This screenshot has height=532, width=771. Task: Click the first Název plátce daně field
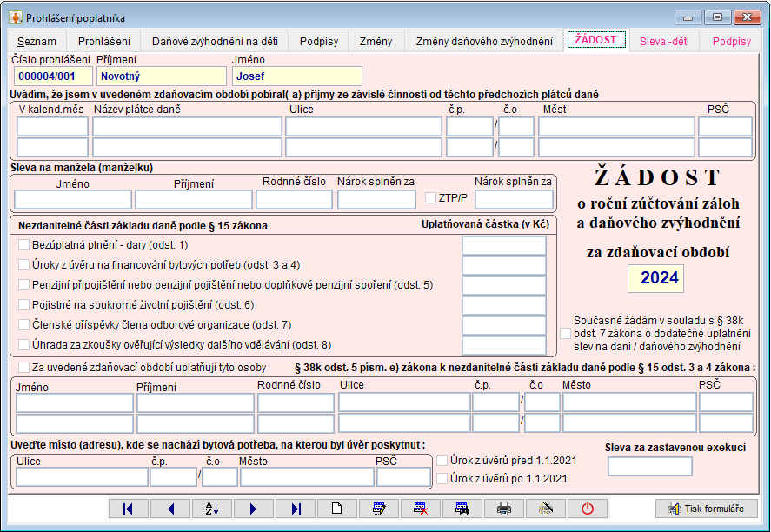tap(188, 126)
